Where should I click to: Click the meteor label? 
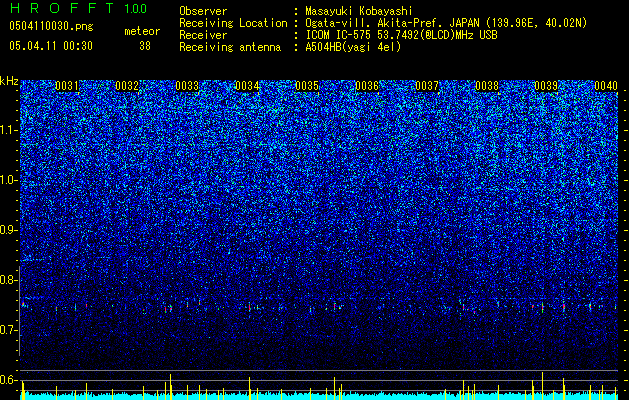click(142, 31)
